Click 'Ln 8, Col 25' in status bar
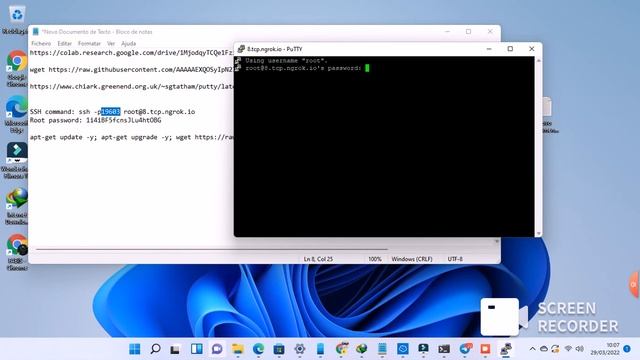This screenshot has width=640, height=360. coord(318,259)
